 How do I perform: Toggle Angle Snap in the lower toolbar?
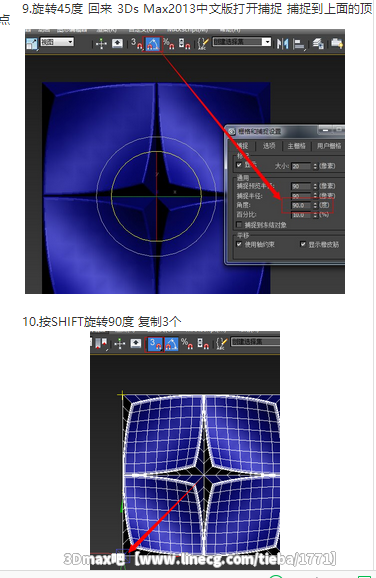(171, 344)
